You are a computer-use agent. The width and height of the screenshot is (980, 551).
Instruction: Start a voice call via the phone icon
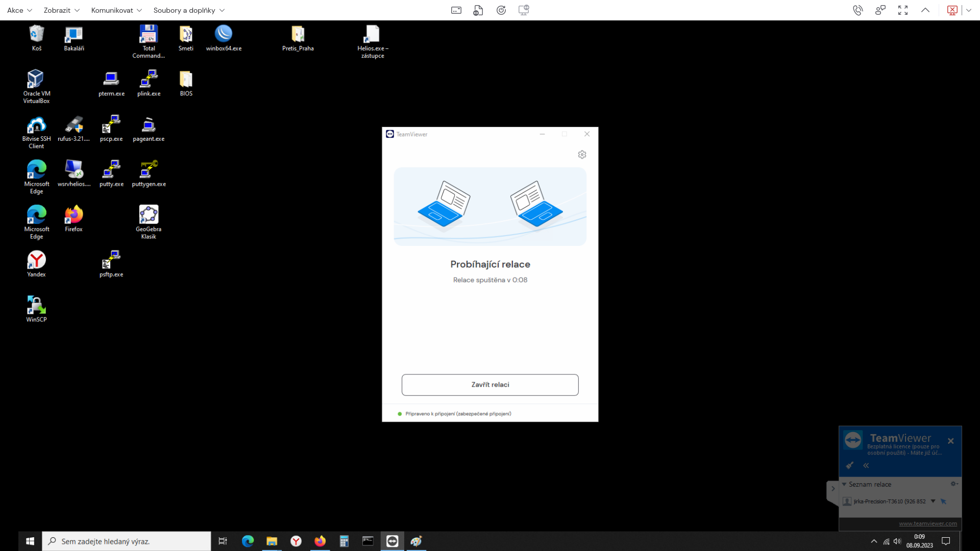pos(858,10)
